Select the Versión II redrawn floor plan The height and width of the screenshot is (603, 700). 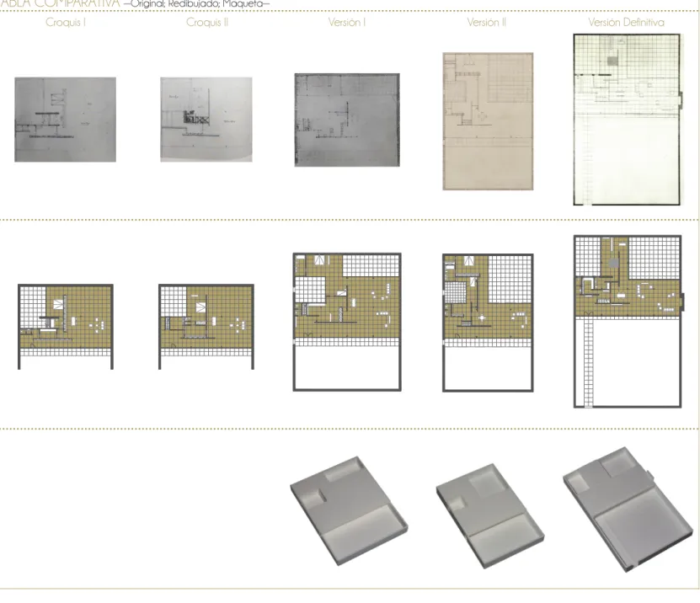tap(488, 323)
